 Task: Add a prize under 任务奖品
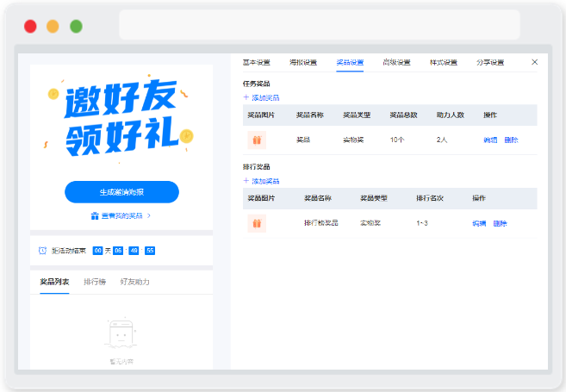(261, 98)
